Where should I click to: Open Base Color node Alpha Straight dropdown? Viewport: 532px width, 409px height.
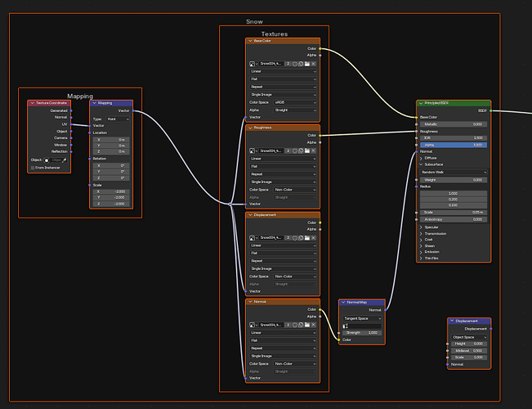tap(295, 110)
